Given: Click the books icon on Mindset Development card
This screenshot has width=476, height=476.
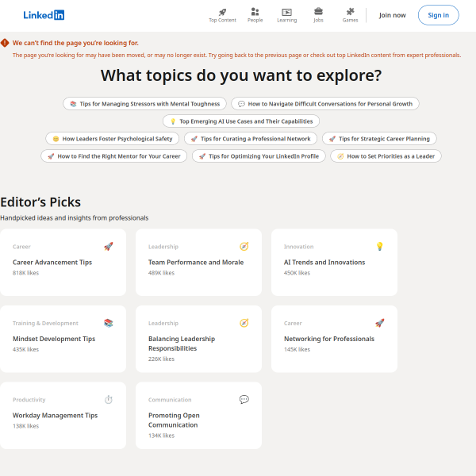Looking at the screenshot, I should tap(108, 323).
